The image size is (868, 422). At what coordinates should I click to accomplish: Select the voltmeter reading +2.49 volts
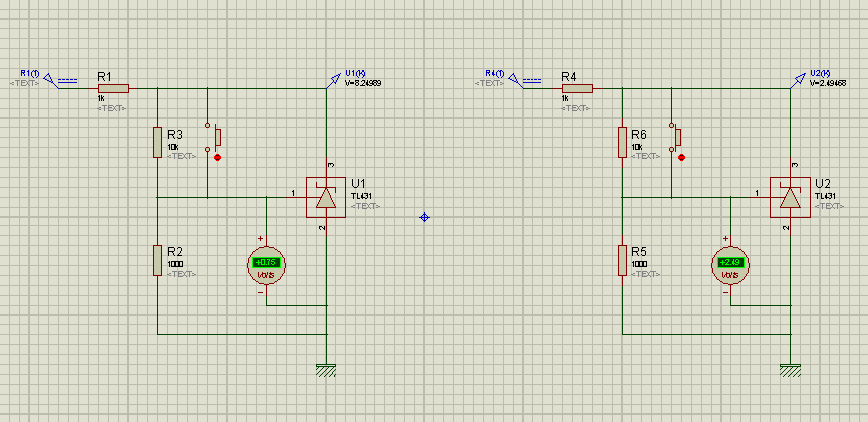730,265
